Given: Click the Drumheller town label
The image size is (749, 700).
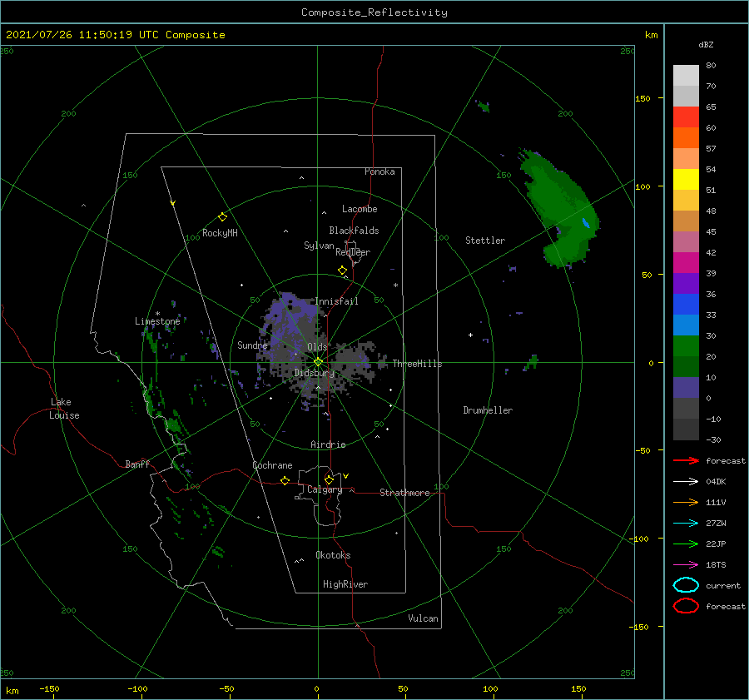Looking at the screenshot, I should point(488,410).
